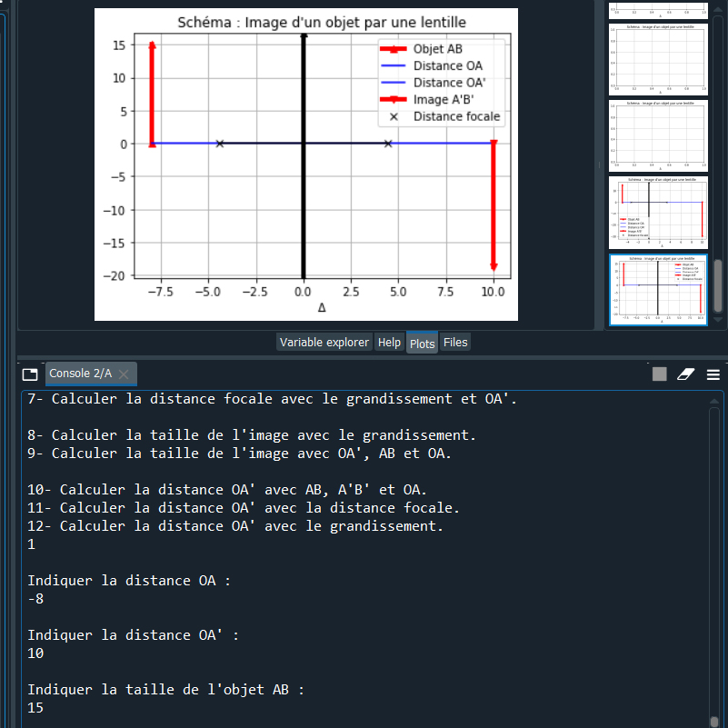Select the highlighted last plot thumbnail

(657, 289)
